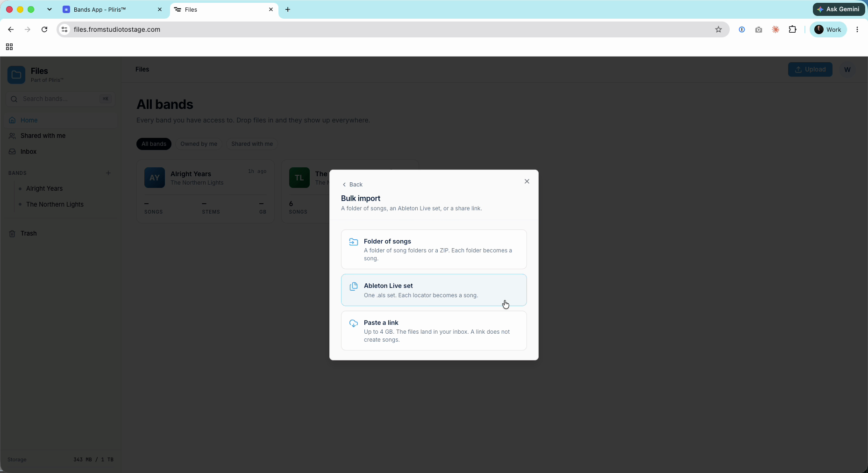Open Home in the sidebar
This screenshot has height=473, width=868.
pos(61,120)
